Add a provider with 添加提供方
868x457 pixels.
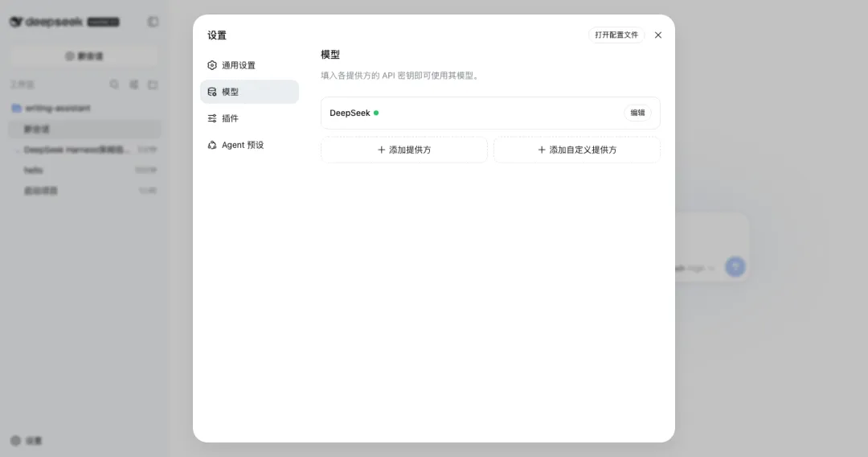click(x=404, y=150)
